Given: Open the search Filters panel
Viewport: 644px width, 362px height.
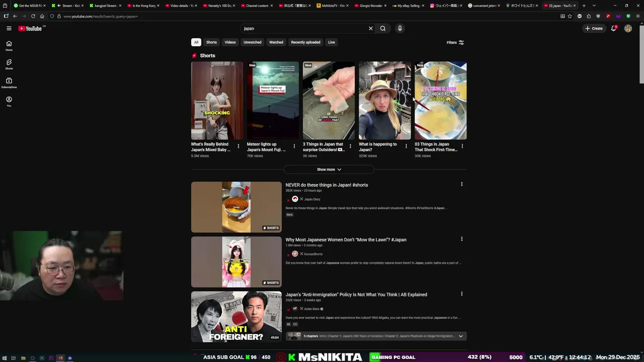Looking at the screenshot, I should pos(455,43).
